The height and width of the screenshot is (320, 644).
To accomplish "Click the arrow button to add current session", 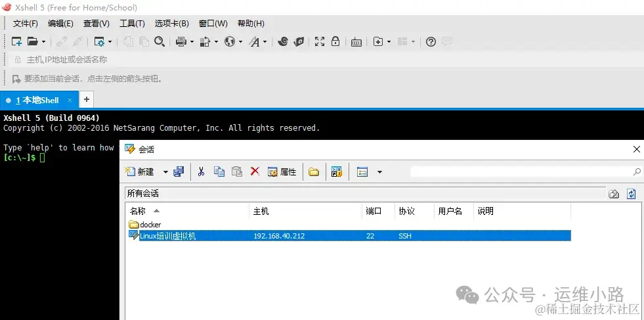I will point(16,79).
